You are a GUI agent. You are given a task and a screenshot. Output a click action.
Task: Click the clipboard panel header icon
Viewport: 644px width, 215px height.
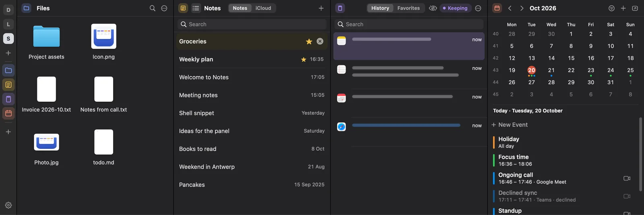click(340, 8)
